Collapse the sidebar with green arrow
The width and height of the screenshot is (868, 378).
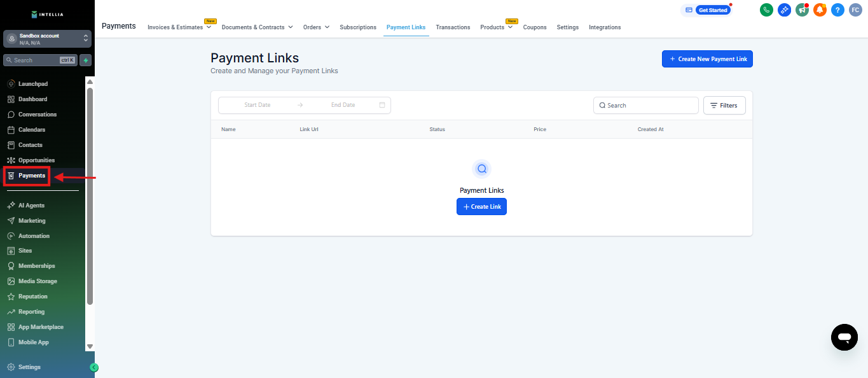pos(94,367)
